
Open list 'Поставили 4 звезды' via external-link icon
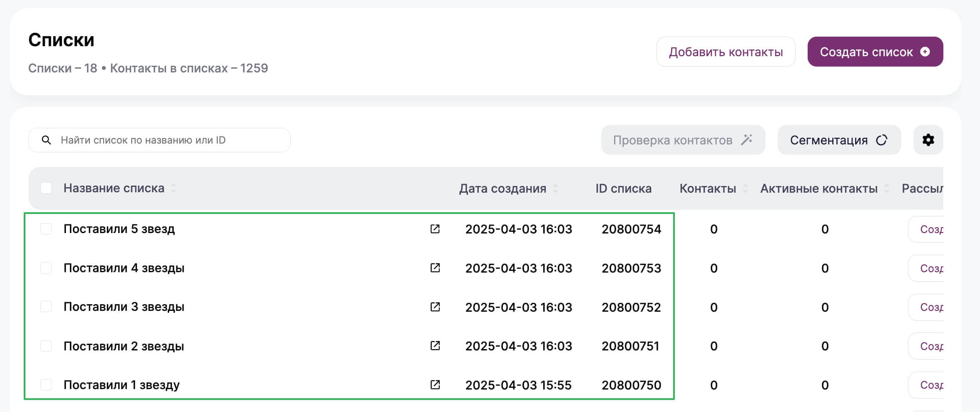point(435,268)
